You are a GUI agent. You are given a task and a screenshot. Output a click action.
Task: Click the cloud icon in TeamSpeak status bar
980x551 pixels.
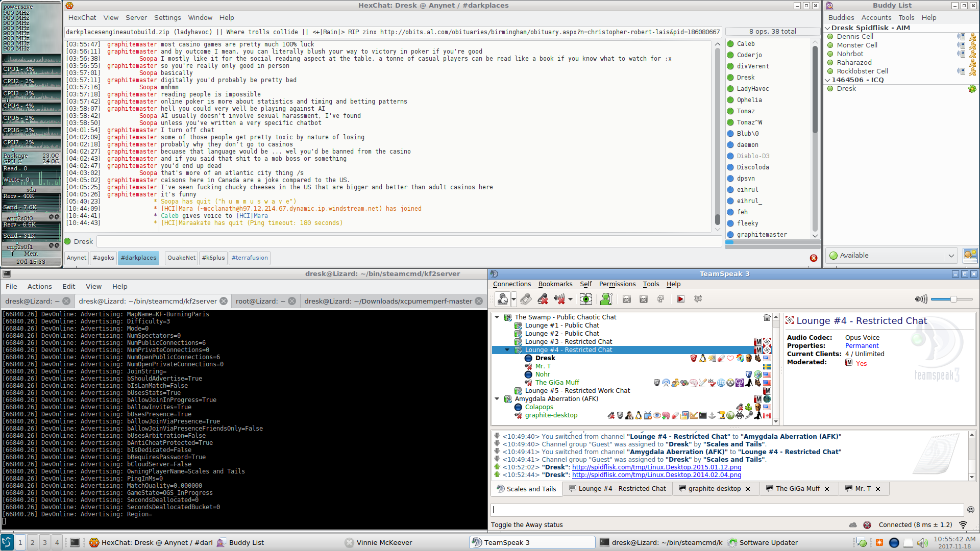[852, 524]
